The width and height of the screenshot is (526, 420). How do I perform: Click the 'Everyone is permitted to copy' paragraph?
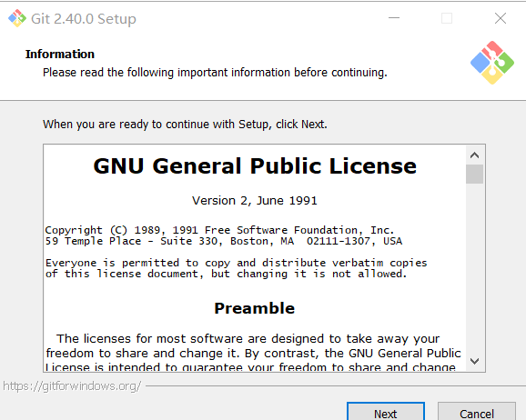click(237, 268)
